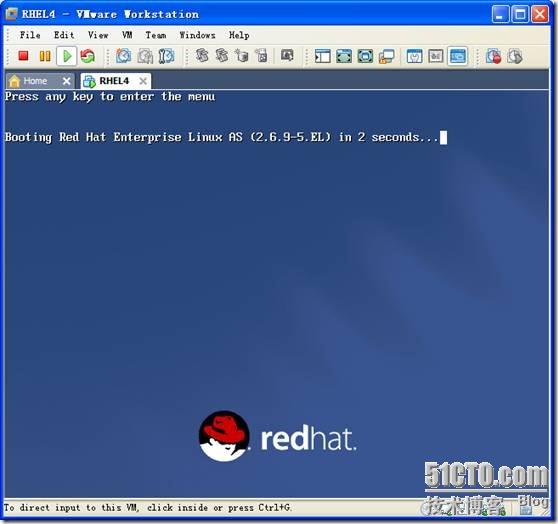Click the first gray team power icon
The width and height of the screenshot is (558, 524).
[202, 56]
